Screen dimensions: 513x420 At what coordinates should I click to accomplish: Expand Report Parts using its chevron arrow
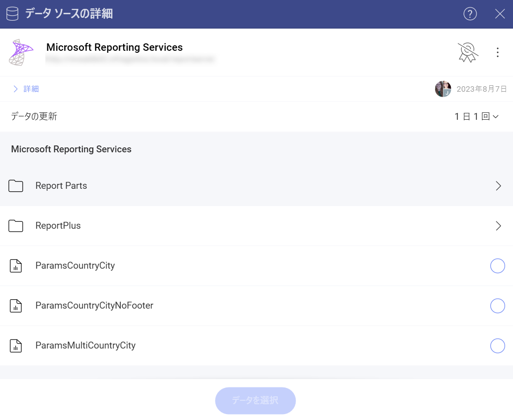tap(498, 186)
